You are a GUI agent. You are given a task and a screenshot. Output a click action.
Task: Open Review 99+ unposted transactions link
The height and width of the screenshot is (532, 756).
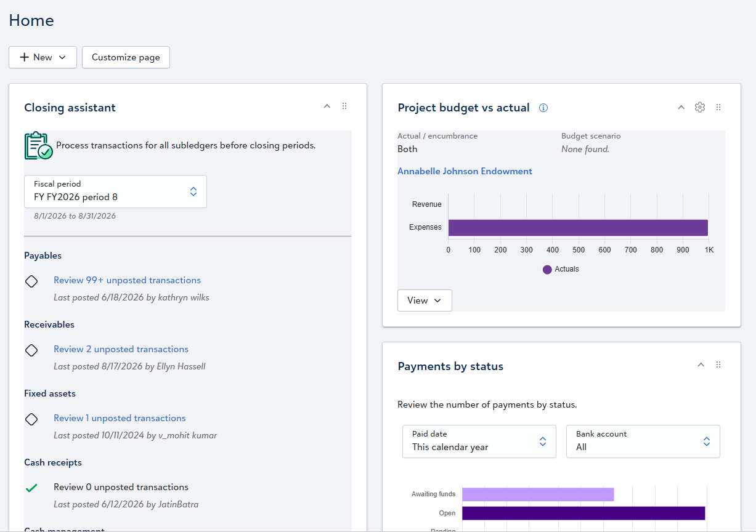point(127,280)
